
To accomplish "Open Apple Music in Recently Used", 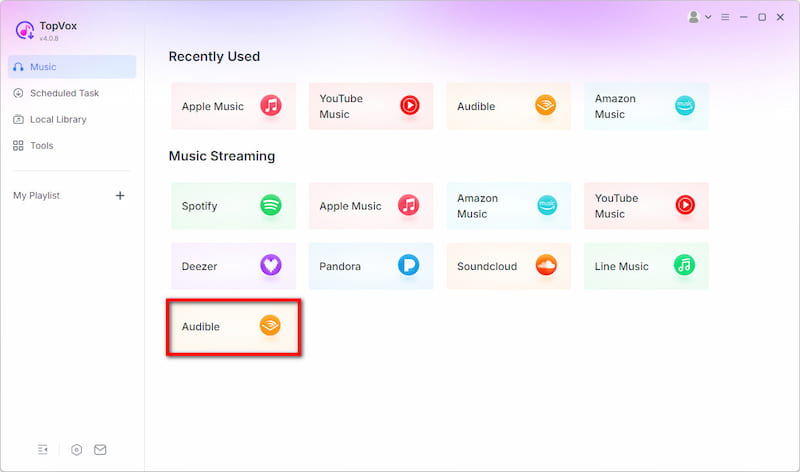I will (x=233, y=106).
